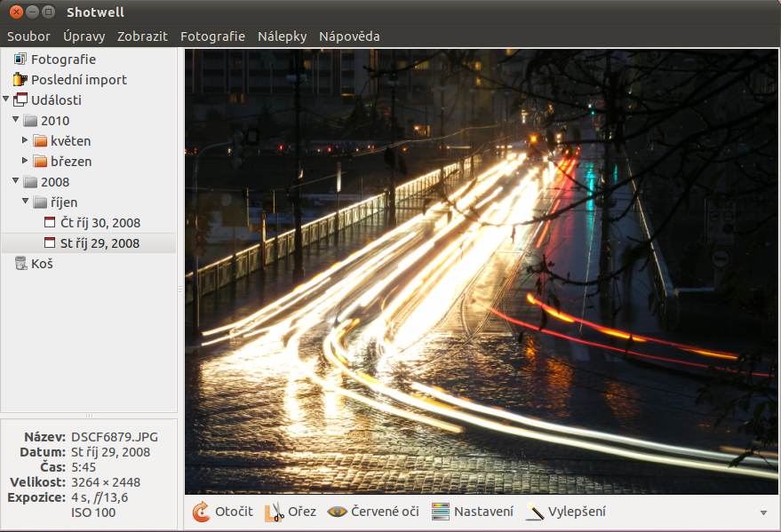Open the Nastavení adjustment icon
781x532 pixels.
441,512
